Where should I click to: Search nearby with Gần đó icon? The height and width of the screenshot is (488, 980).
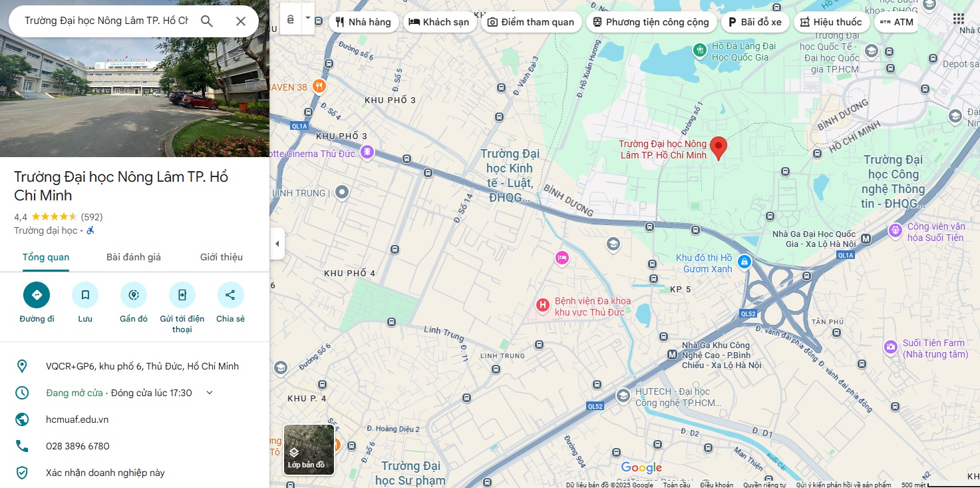click(x=134, y=295)
